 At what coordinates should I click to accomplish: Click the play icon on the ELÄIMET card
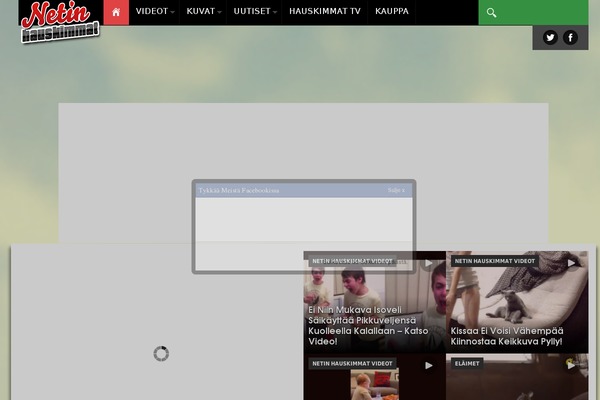point(571,366)
